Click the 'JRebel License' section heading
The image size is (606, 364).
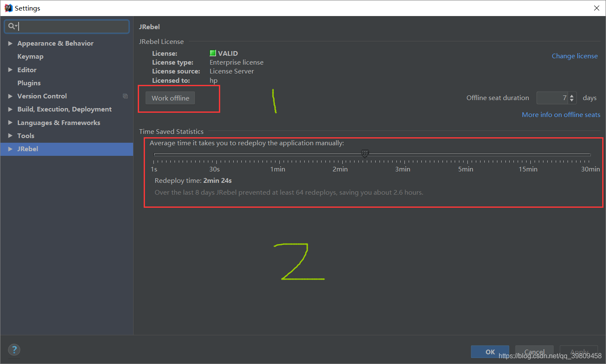pyautogui.click(x=161, y=42)
